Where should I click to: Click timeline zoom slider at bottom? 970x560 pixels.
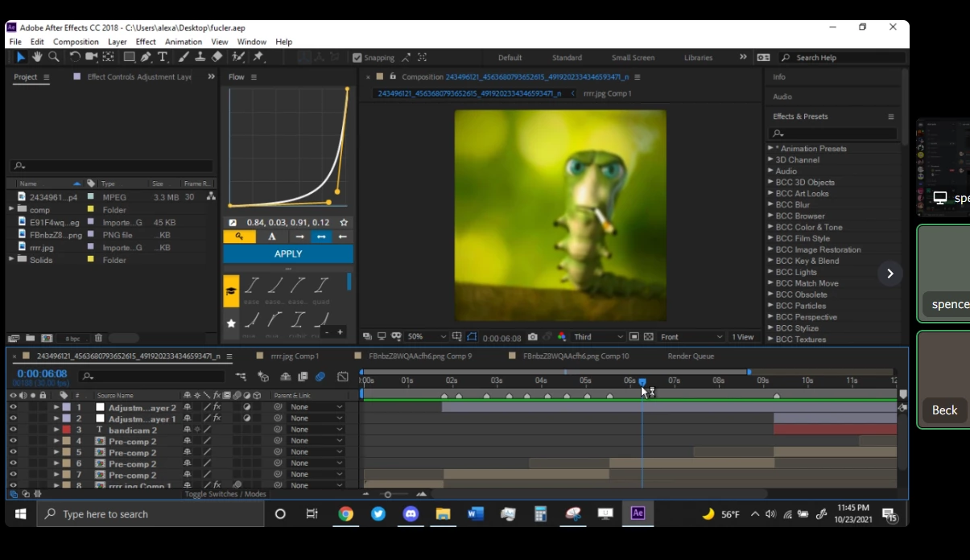point(388,494)
